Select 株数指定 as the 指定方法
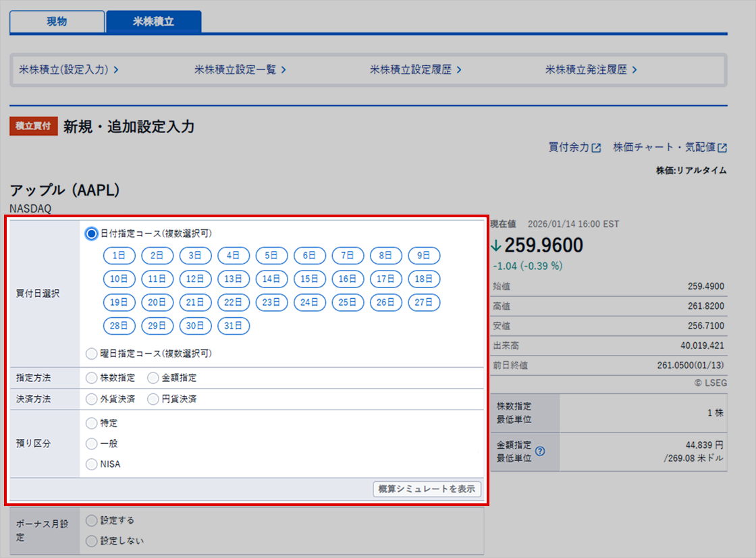The height and width of the screenshot is (558, 756). coord(91,378)
